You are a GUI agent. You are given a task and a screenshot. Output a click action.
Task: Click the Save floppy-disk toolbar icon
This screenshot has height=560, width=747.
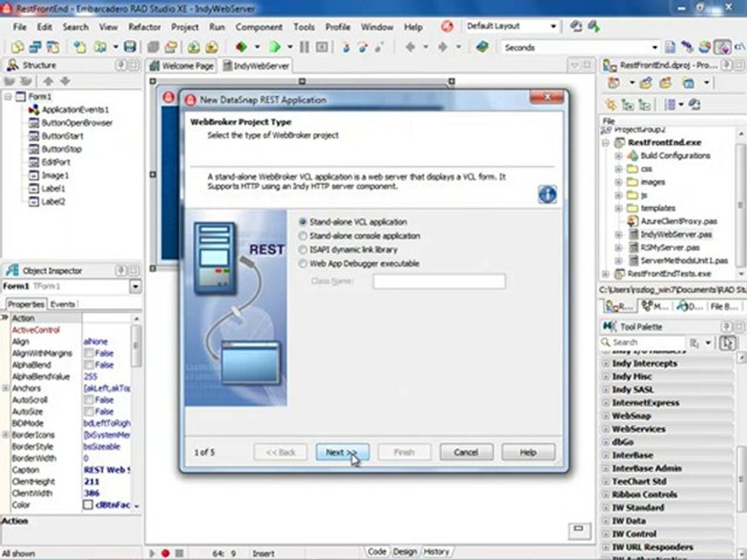coord(130,47)
